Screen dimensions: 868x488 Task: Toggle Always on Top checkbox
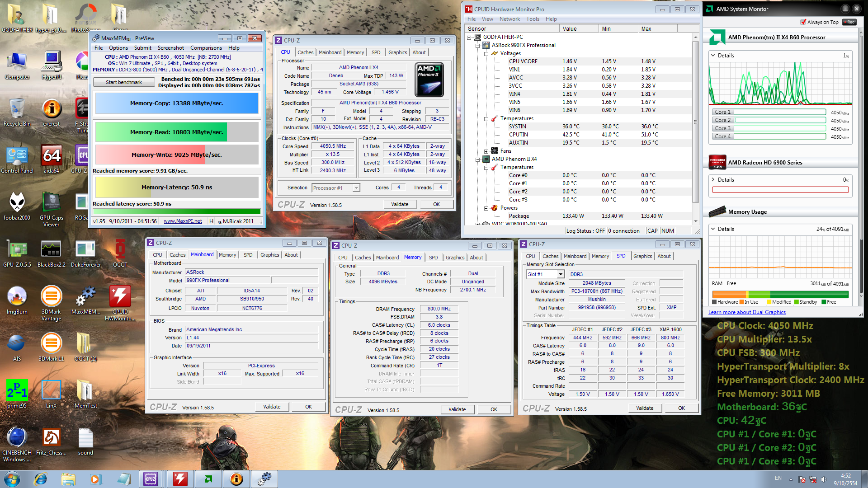[803, 22]
